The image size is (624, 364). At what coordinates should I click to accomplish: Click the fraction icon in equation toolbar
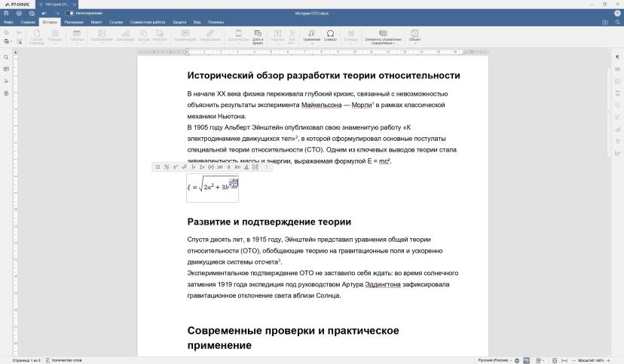[x=167, y=167]
